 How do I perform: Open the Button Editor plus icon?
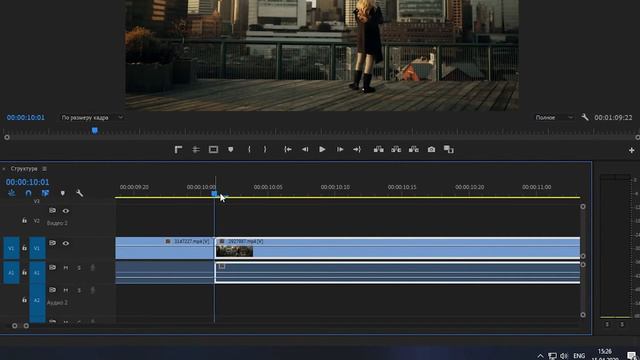coord(631,151)
